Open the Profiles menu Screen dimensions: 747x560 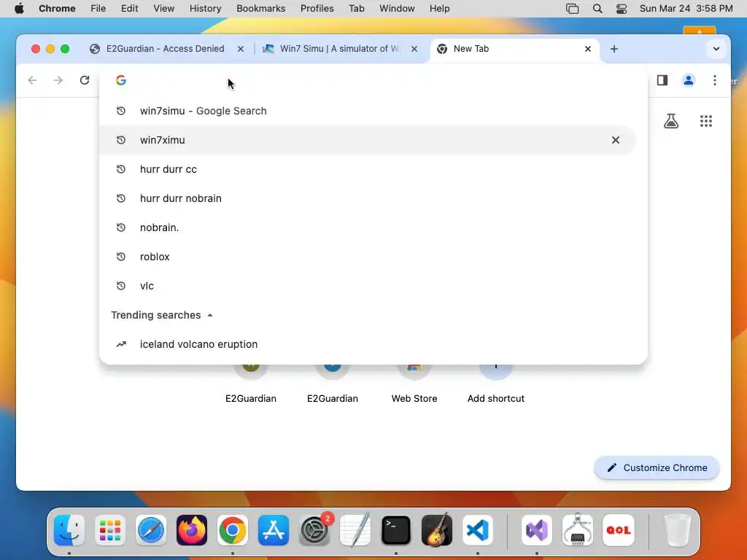point(317,9)
